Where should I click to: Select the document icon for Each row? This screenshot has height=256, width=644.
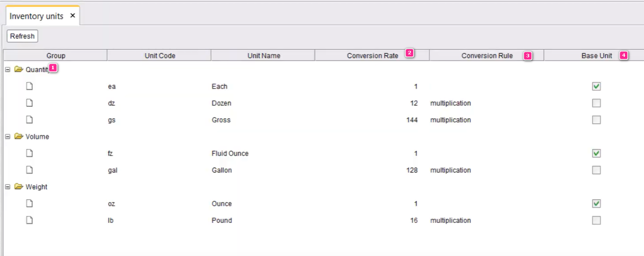click(30, 86)
